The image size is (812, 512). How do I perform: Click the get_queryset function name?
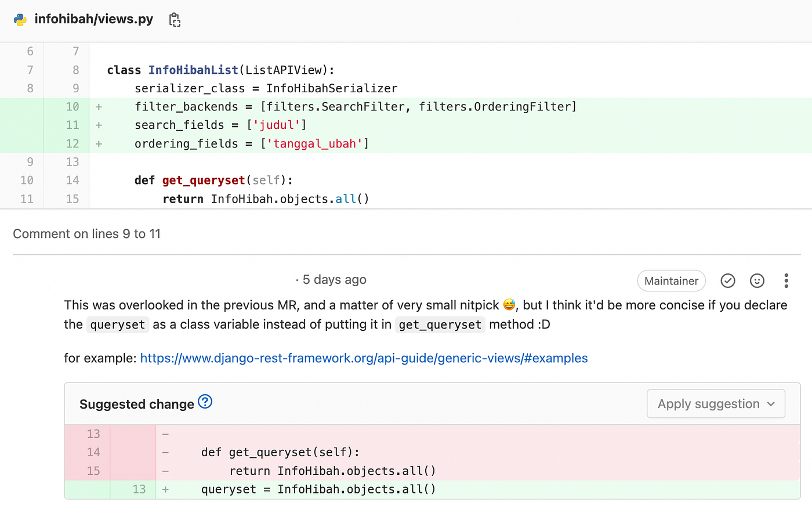[203, 180]
